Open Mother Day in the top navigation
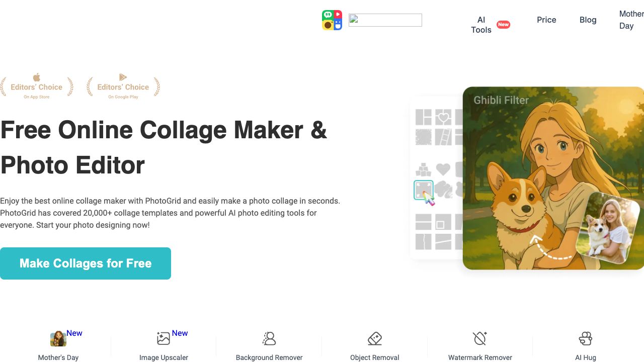The image size is (644, 362). pos(630,20)
